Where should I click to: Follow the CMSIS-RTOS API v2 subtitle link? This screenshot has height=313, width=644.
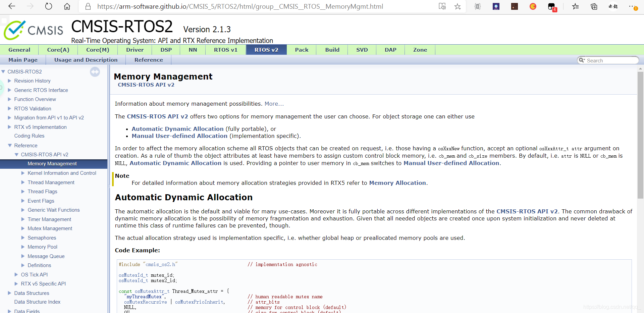click(146, 85)
